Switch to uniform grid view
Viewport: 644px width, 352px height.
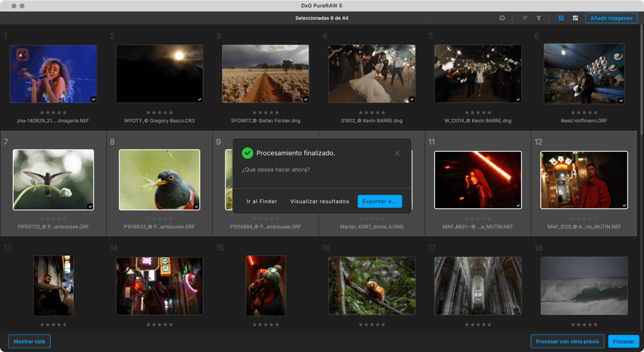coord(561,18)
